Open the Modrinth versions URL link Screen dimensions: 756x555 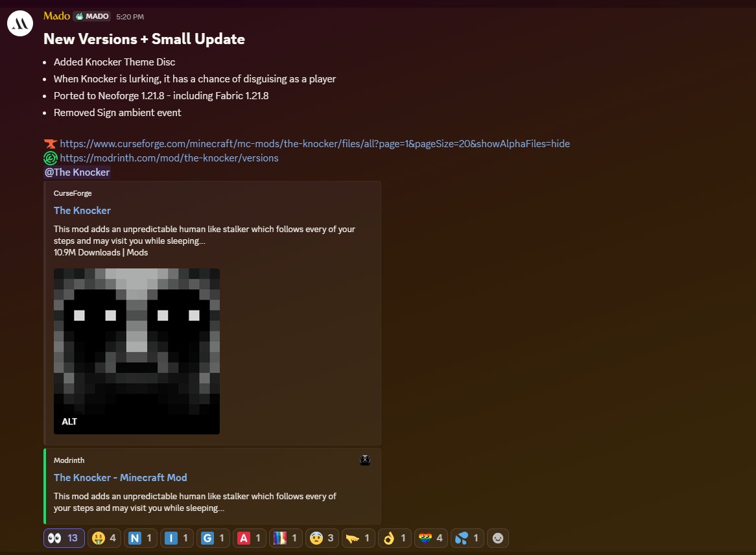tap(169, 158)
